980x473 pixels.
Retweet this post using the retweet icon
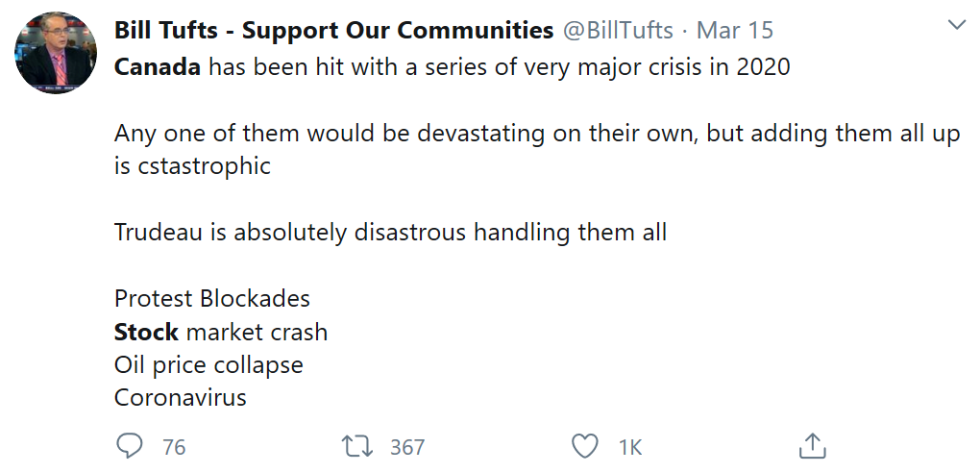coord(357,446)
